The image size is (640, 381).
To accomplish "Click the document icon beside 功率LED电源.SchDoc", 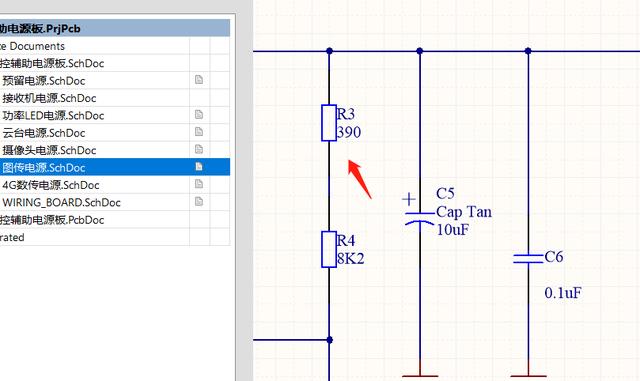I will click(x=199, y=114).
